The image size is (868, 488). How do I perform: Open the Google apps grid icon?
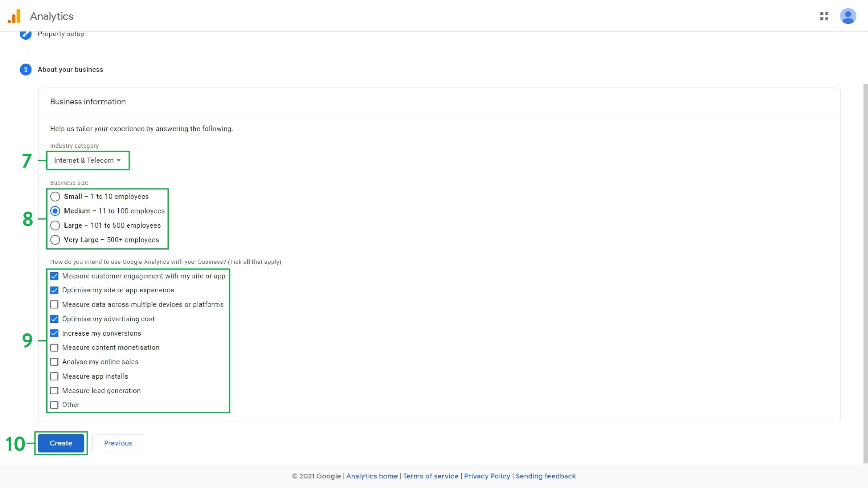[824, 16]
